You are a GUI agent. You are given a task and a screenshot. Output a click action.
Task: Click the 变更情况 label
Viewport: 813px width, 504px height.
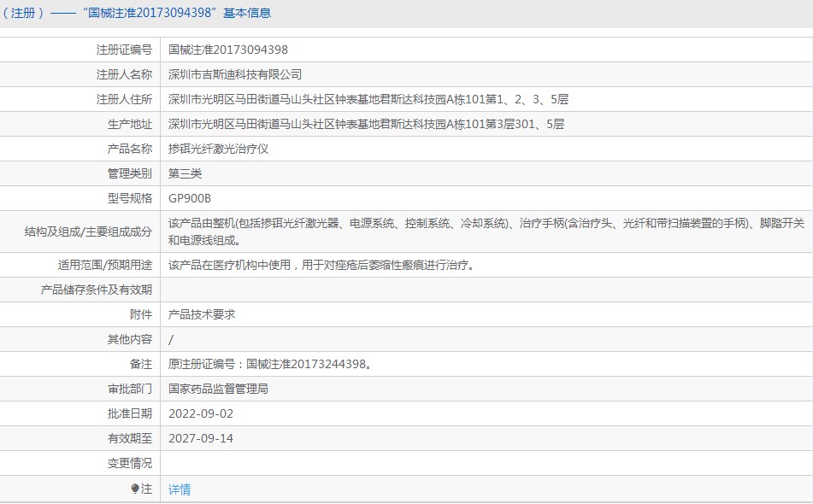click(x=130, y=464)
